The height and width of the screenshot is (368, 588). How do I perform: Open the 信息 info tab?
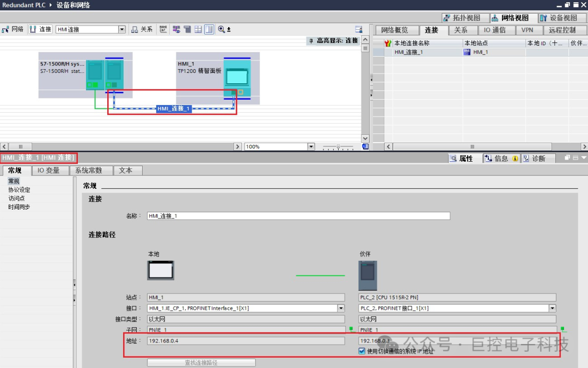(501, 158)
